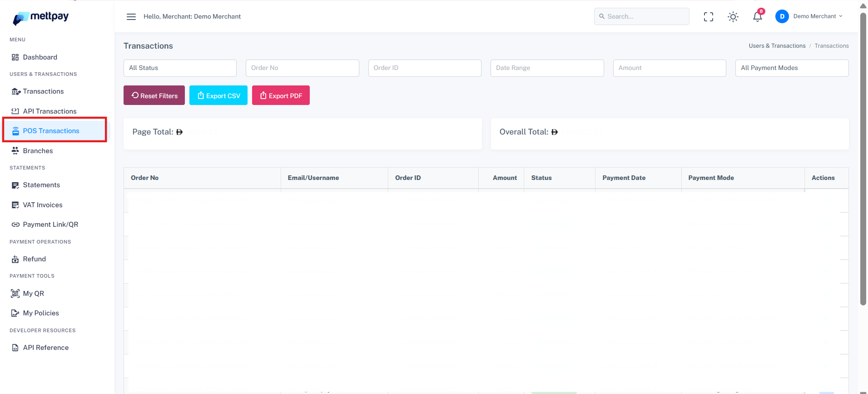Open Payment Link/QR page

[x=50, y=224]
